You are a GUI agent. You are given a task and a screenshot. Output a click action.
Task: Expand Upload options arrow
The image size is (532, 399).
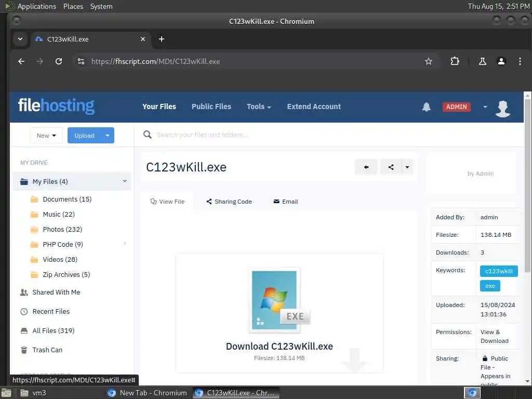[x=107, y=136]
